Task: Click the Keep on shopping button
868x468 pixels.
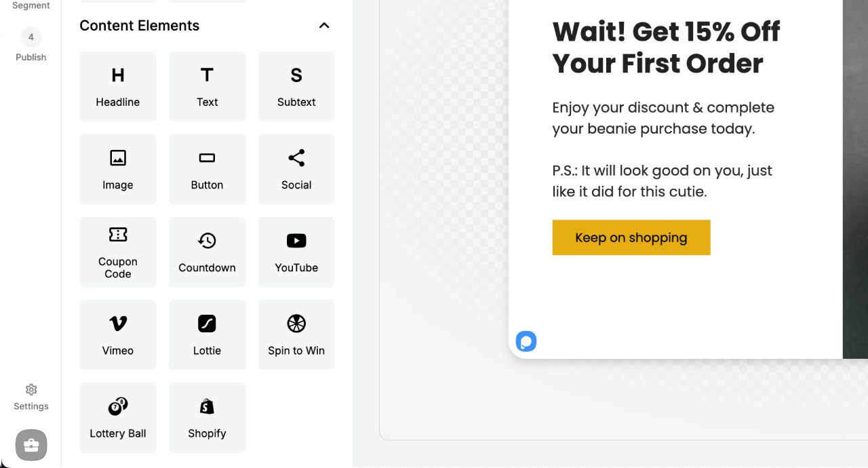Action: pos(631,237)
